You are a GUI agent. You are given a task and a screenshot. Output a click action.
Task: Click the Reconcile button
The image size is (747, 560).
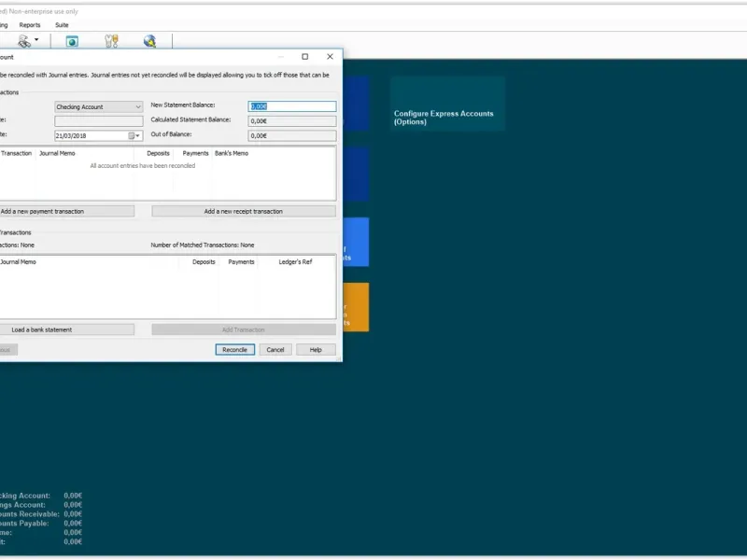(235, 349)
